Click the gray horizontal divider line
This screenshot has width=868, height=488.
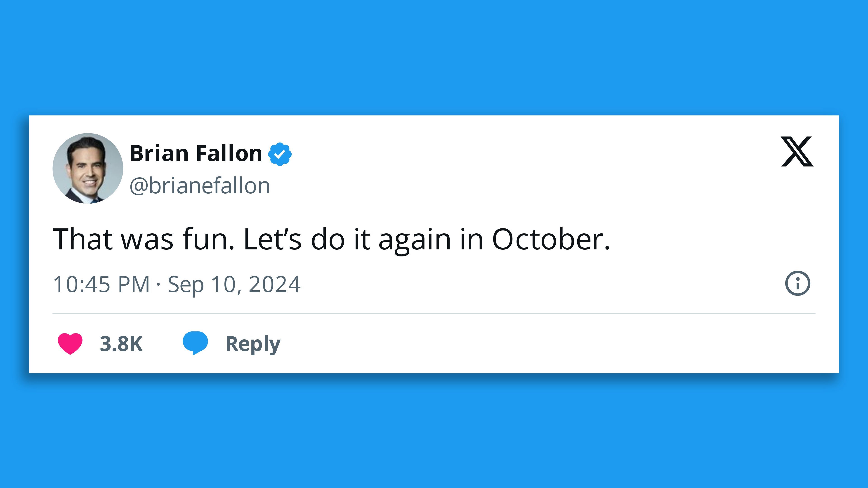[x=434, y=313]
